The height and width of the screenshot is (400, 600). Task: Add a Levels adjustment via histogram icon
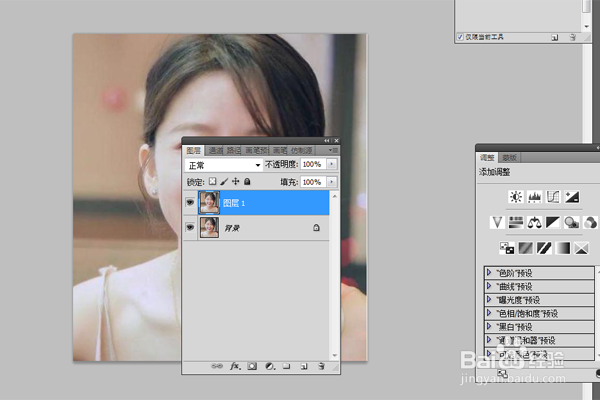534,197
